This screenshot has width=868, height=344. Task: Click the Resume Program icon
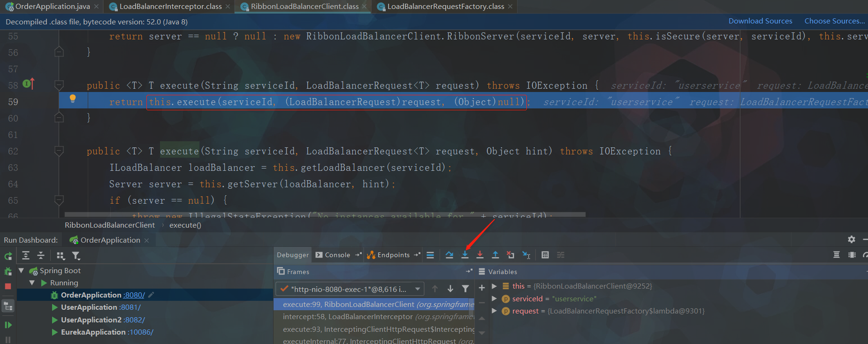tap(8, 325)
